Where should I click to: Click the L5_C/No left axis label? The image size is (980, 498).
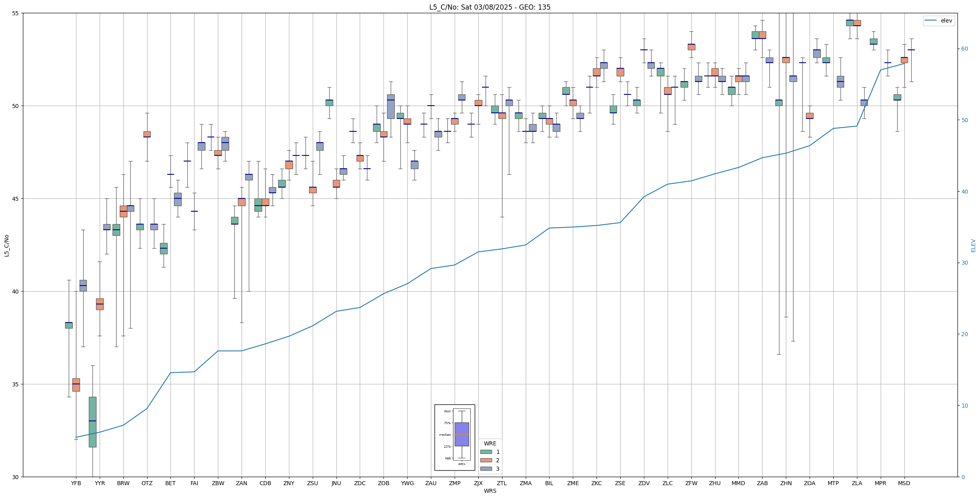(x=6, y=245)
